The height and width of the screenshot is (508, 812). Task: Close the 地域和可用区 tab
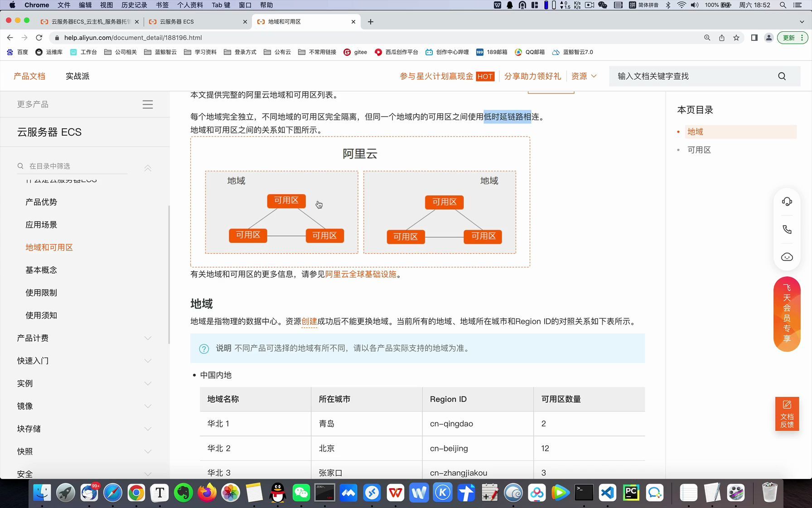coord(353,22)
